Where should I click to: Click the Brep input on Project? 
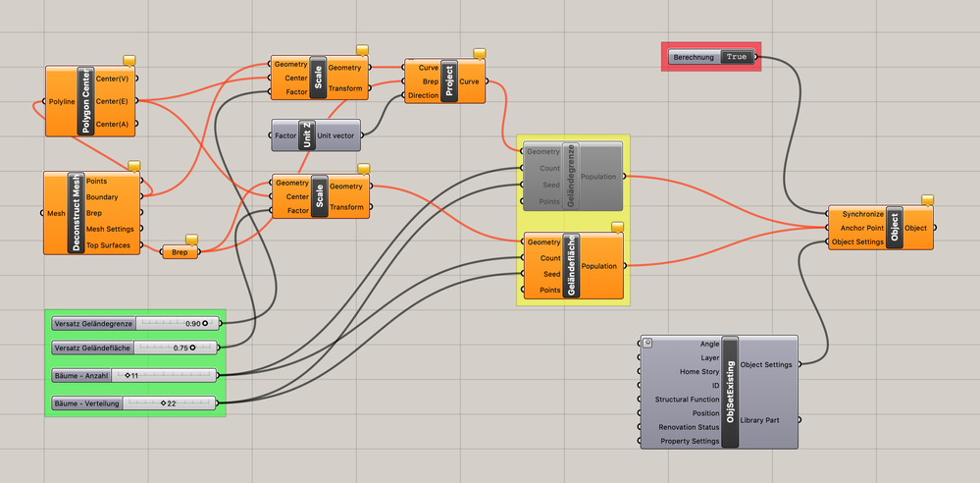[432, 81]
